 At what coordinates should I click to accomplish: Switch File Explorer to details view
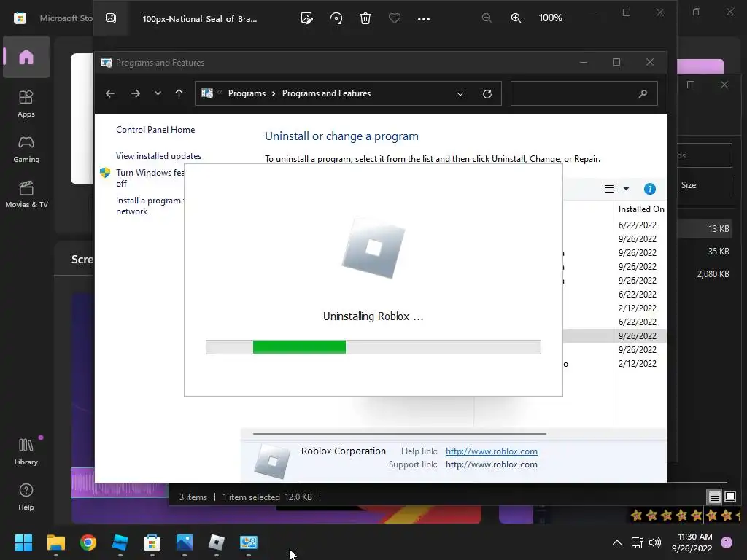[715, 497]
